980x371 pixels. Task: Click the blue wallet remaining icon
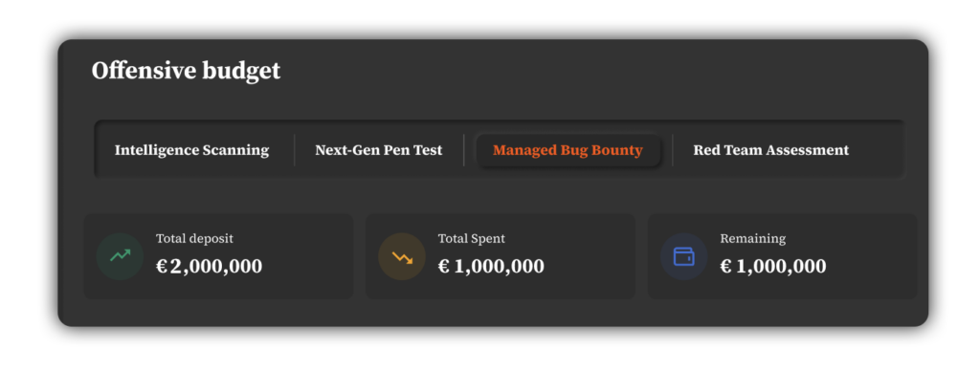pyautogui.click(x=683, y=256)
